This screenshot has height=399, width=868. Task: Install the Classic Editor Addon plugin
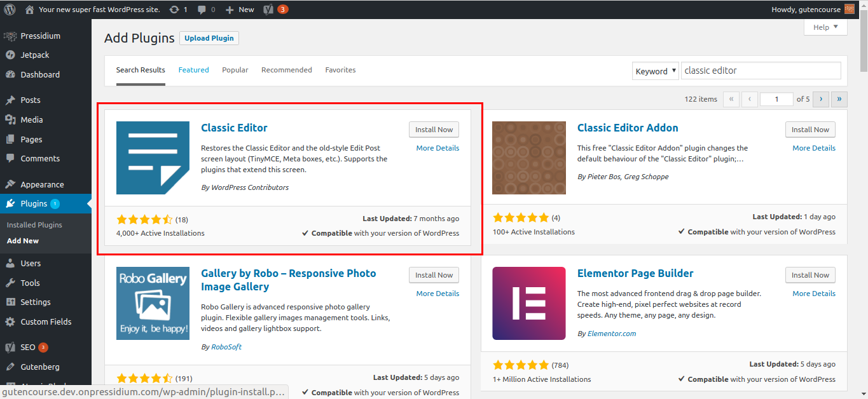(810, 130)
